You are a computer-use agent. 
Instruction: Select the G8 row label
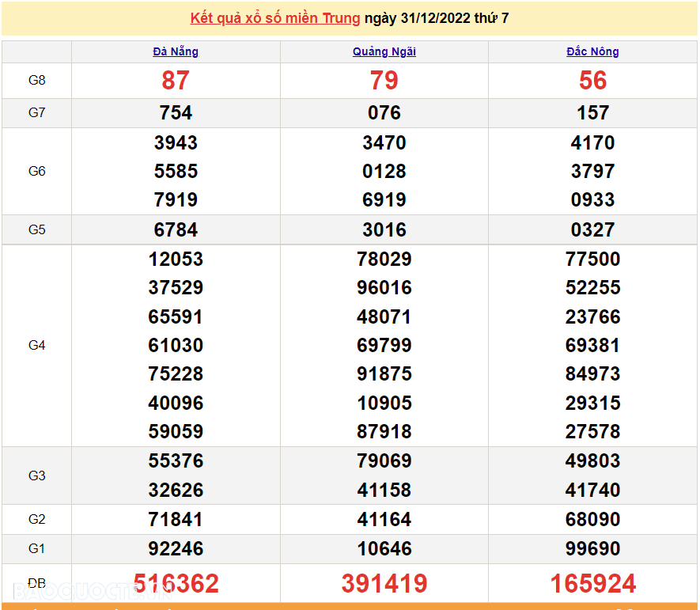coord(36,81)
